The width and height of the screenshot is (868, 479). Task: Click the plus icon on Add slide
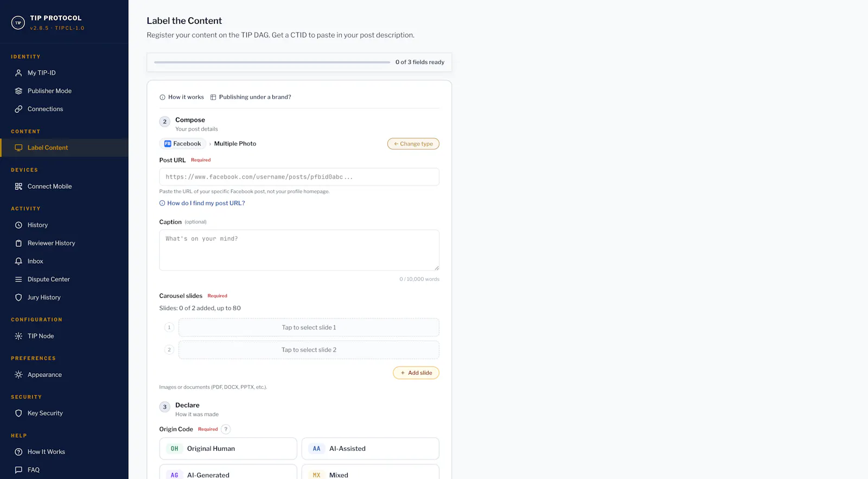click(403, 373)
